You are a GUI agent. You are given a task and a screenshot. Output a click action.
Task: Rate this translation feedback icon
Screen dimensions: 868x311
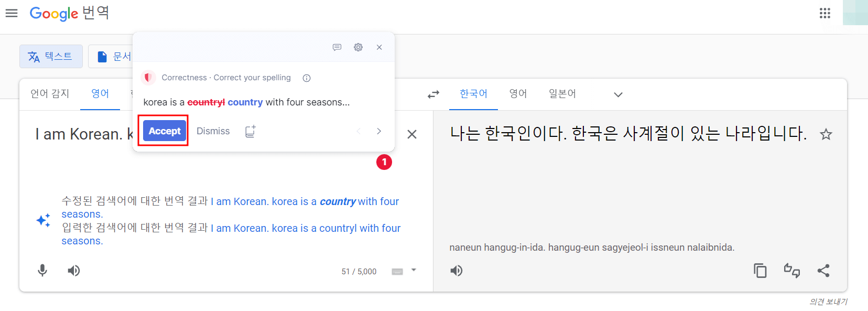pos(792,271)
